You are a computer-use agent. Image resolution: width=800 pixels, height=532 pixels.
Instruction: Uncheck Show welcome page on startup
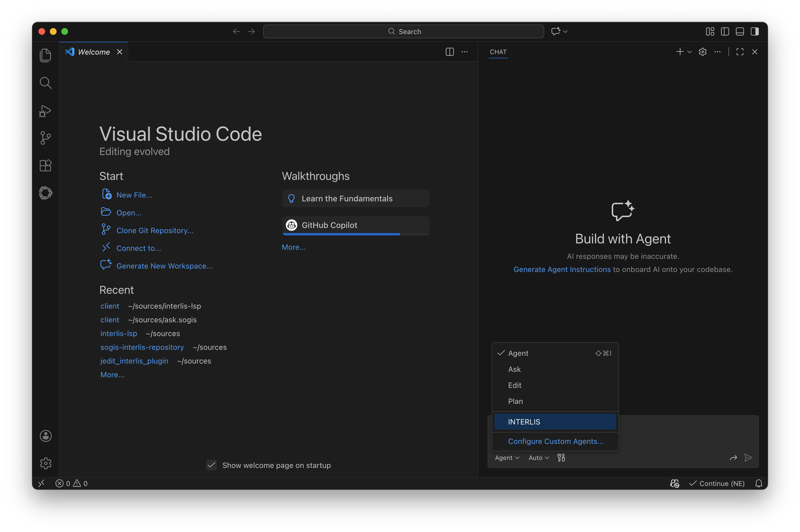pyautogui.click(x=211, y=465)
